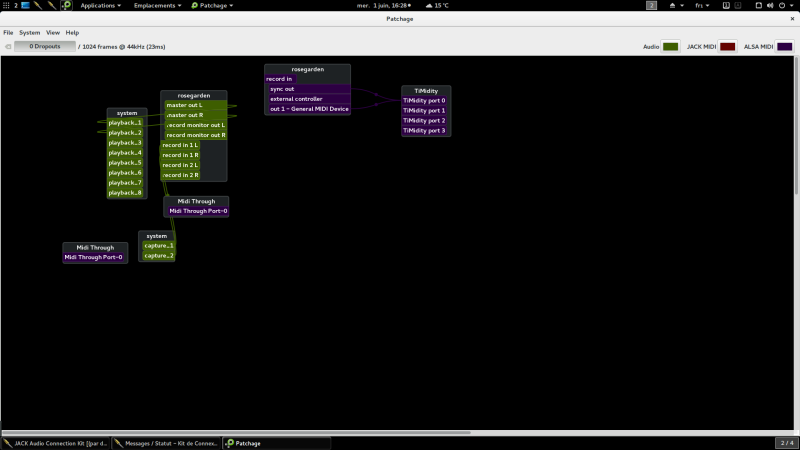Screen dimensions: 800x450
Task: Click the power icon in system tray
Action: click(782, 5)
